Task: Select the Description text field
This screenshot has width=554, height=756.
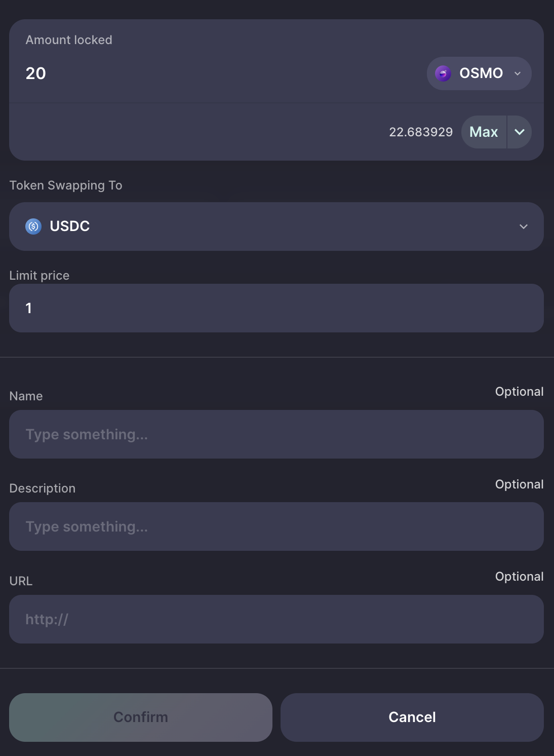Action: (x=276, y=526)
